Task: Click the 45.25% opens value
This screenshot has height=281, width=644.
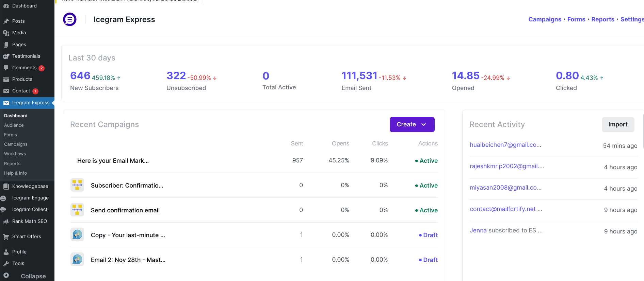Action: tap(339, 160)
